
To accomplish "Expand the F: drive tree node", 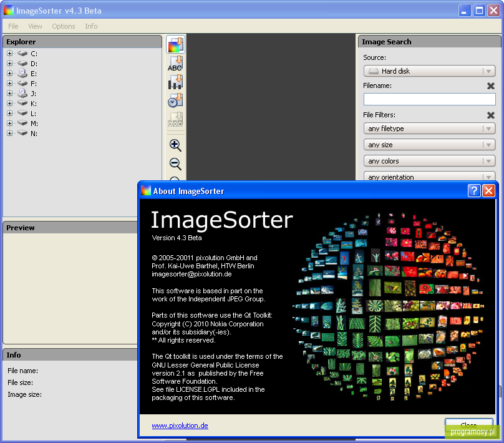I will pos(9,83).
